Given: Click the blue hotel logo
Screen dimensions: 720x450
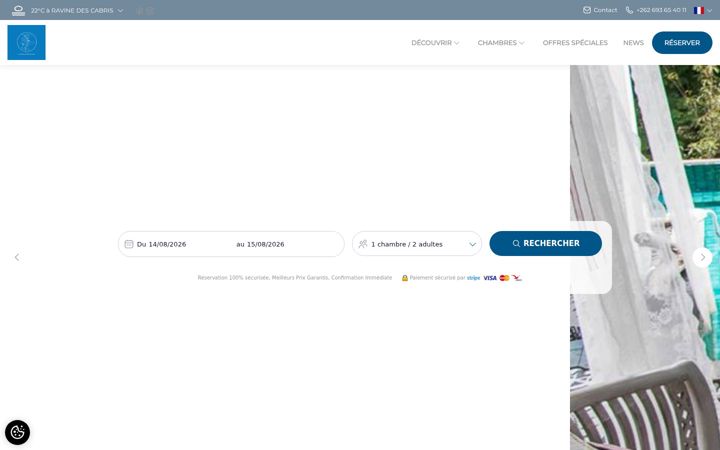Looking at the screenshot, I should (x=27, y=42).
